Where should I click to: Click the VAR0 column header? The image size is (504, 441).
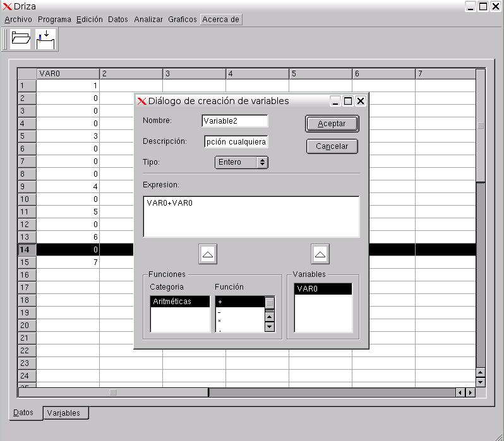[x=68, y=74]
